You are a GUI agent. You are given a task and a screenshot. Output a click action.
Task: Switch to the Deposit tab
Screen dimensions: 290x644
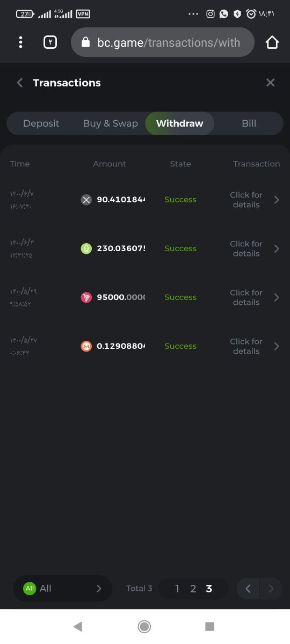[x=41, y=123]
